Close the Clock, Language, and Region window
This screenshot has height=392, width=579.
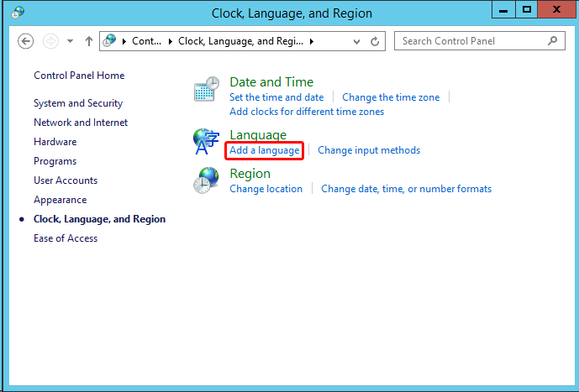(556, 10)
